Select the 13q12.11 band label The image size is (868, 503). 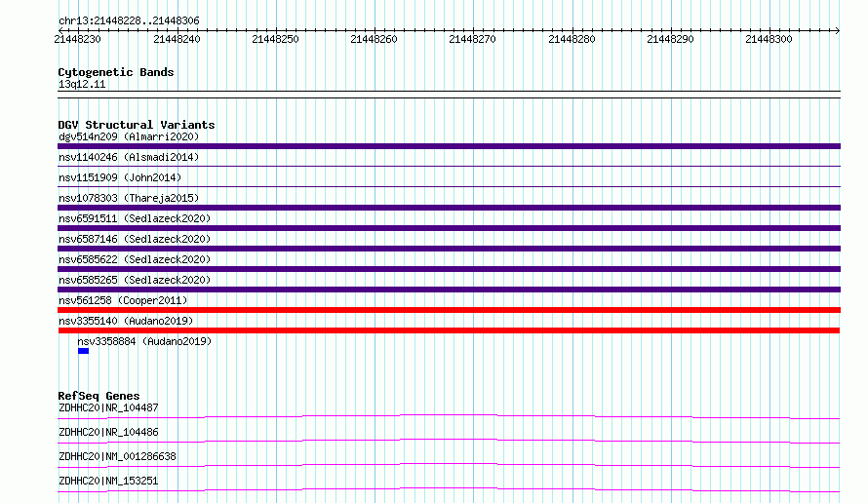point(82,85)
